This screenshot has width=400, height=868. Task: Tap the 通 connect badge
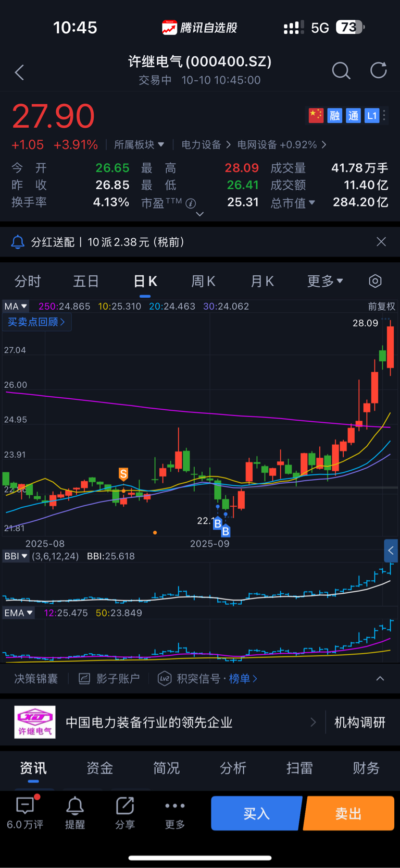(353, 115)
